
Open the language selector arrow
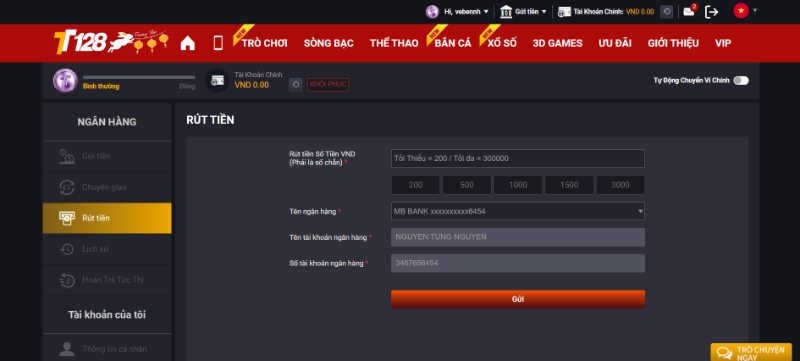(x=755, y=10)
